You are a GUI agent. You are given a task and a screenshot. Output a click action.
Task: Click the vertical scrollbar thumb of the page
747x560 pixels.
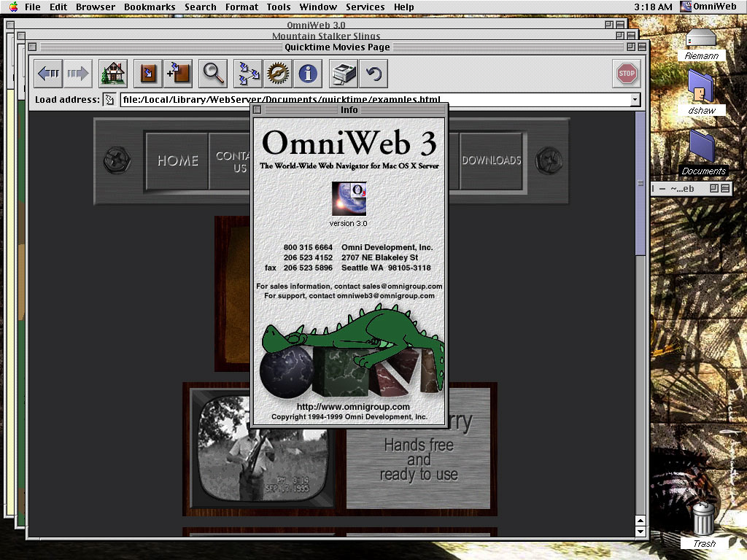coord(640,183)
